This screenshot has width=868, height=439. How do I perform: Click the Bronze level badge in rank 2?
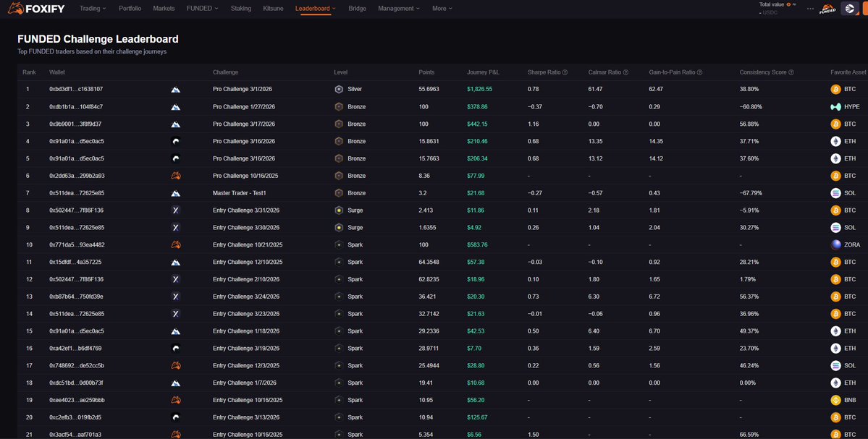click(339, 107)
